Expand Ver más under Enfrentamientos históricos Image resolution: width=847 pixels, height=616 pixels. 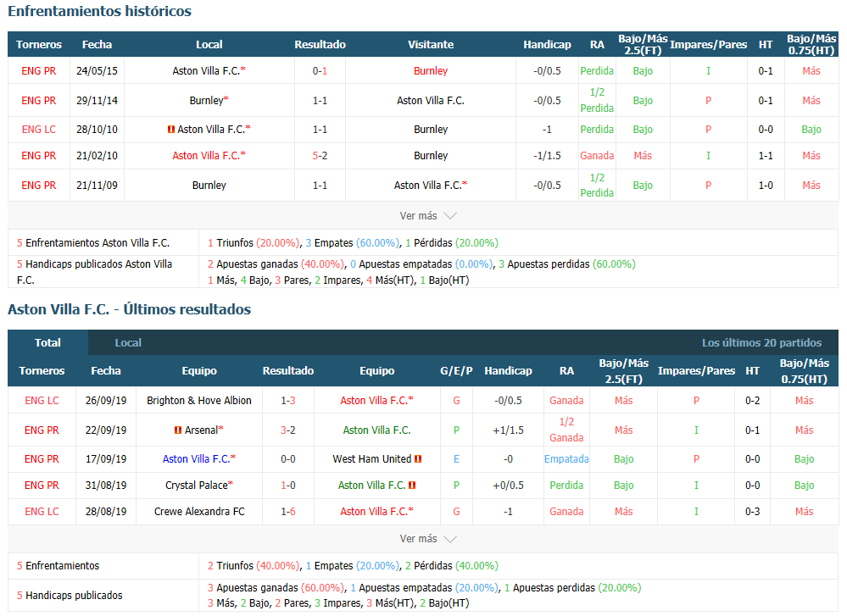(x=428, y=216)
